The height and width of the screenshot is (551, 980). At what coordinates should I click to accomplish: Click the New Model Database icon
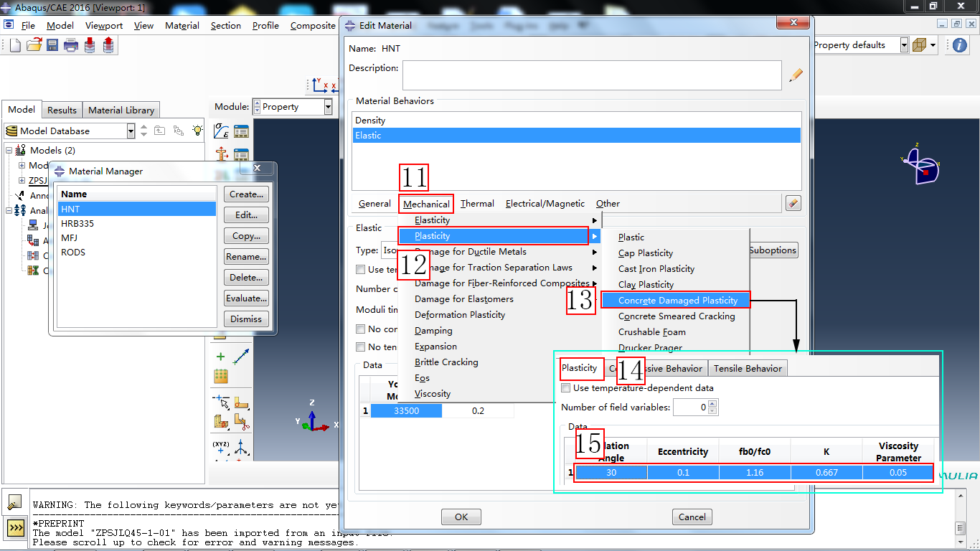coord(15,45)
